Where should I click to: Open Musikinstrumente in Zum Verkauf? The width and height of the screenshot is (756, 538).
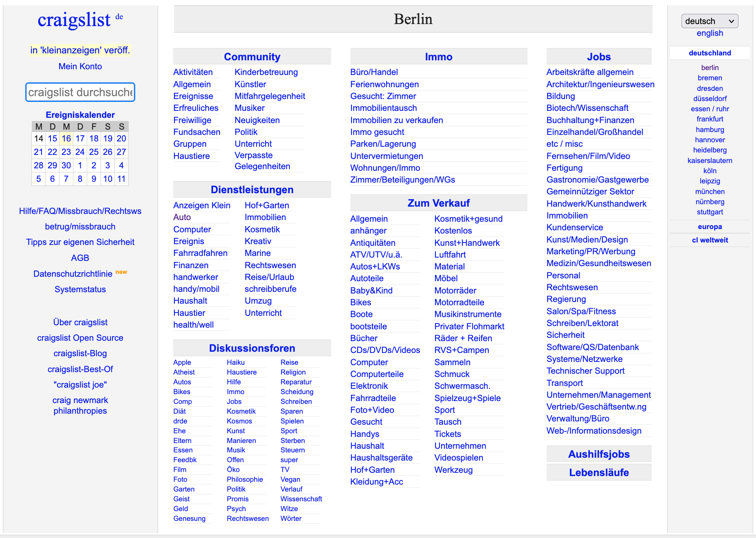coord(468,314)
